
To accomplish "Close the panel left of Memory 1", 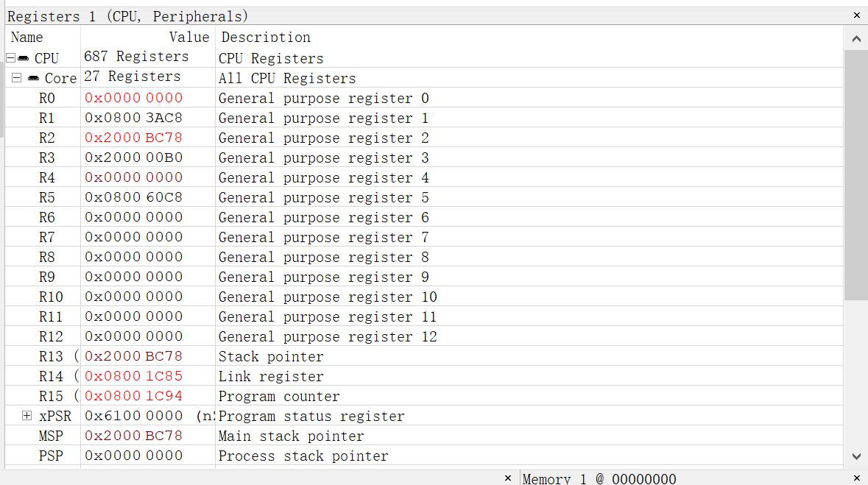I will point(507,478).
